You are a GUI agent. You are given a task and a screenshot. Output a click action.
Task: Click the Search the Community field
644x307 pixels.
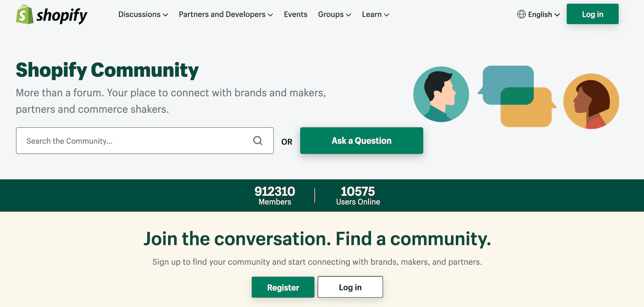tap(129, 140)
